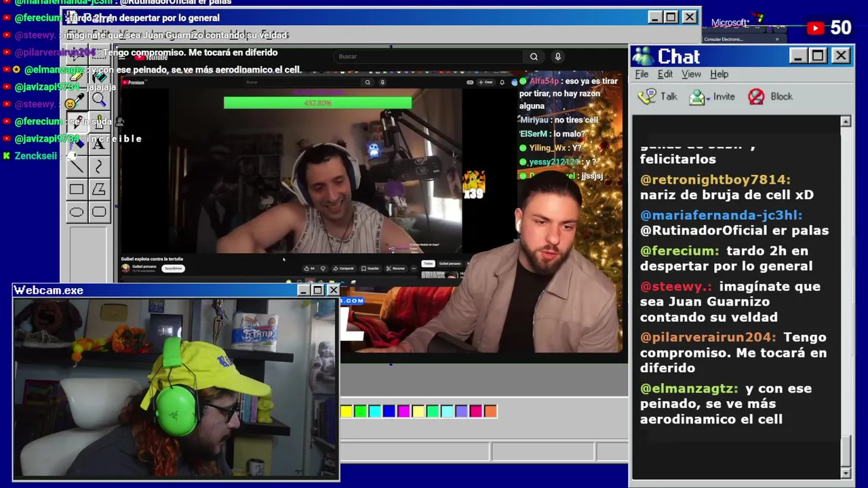Image resolution: width=868 pixels, height=488 pixels.
Task: Expand the bookmarks overflow chevron
Action: 777,39
